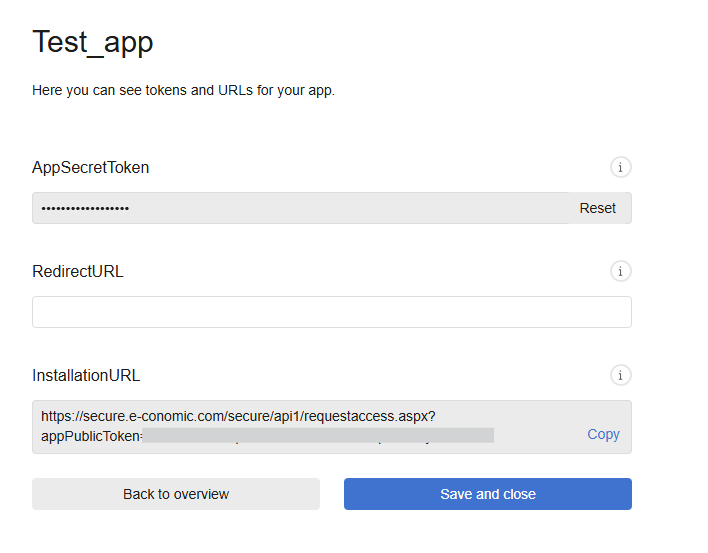Open the AppSecretToken info icon

pos(620,167)
